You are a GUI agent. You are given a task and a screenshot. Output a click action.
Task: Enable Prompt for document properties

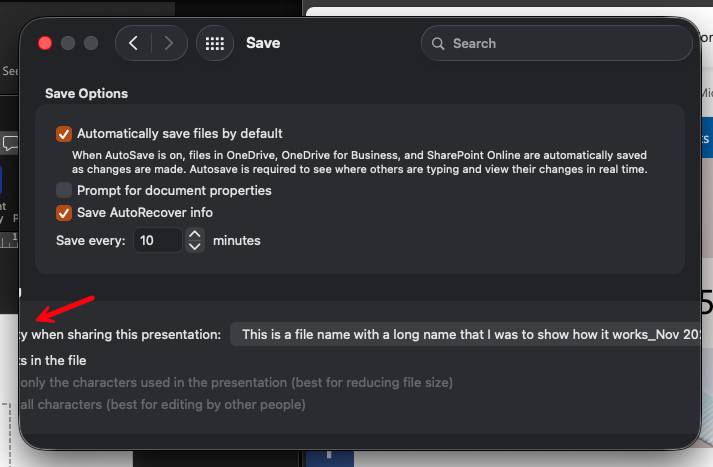pos(64,190)
